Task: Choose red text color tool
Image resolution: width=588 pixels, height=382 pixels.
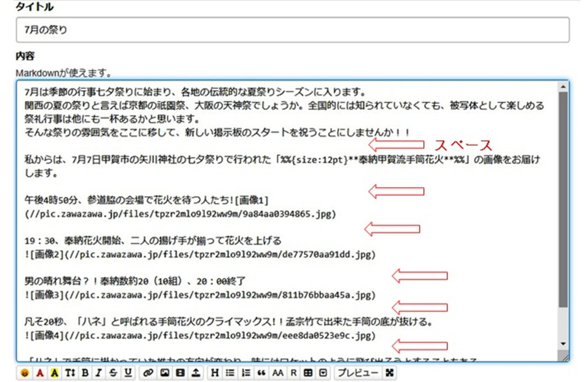Action: [x=40, y=373]
